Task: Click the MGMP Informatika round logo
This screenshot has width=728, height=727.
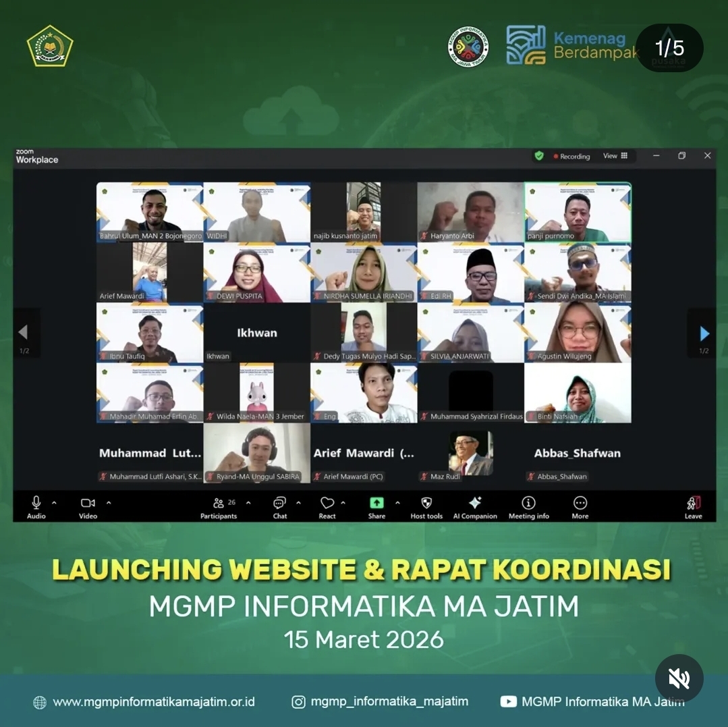Action: coord(468,46)
